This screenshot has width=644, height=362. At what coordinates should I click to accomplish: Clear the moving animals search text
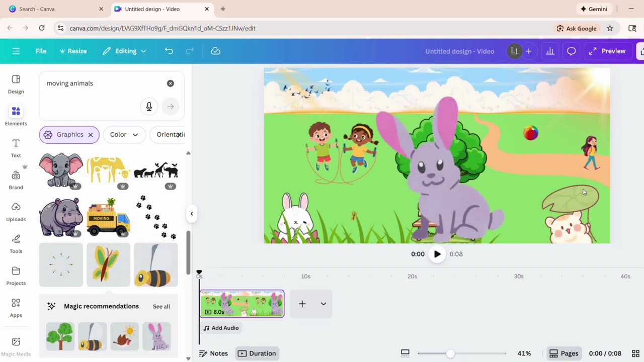171,83
